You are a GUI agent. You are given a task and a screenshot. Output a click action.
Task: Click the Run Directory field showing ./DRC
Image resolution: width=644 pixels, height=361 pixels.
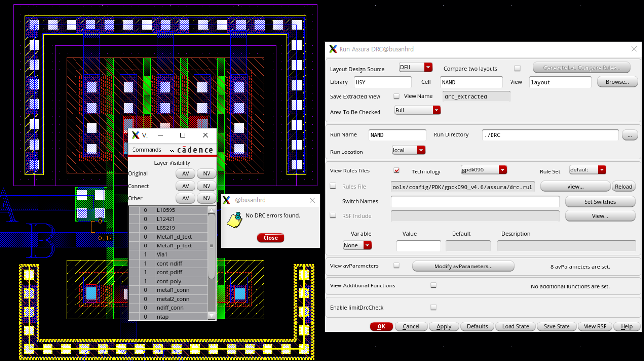550,135
